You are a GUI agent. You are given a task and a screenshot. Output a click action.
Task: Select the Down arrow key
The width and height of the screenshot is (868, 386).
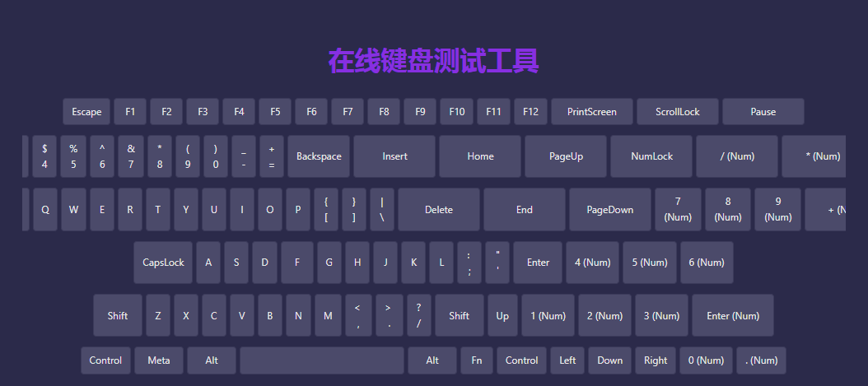click(610, 360)
